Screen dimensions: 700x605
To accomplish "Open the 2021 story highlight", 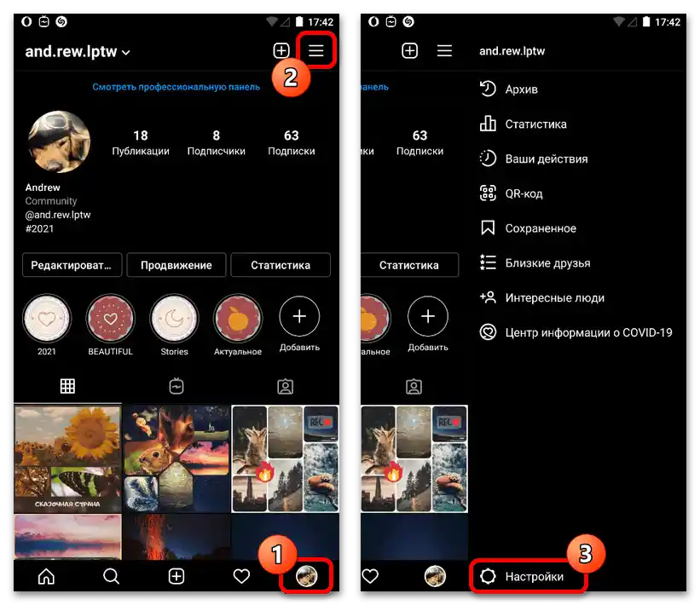I will [x=46, y=325].
